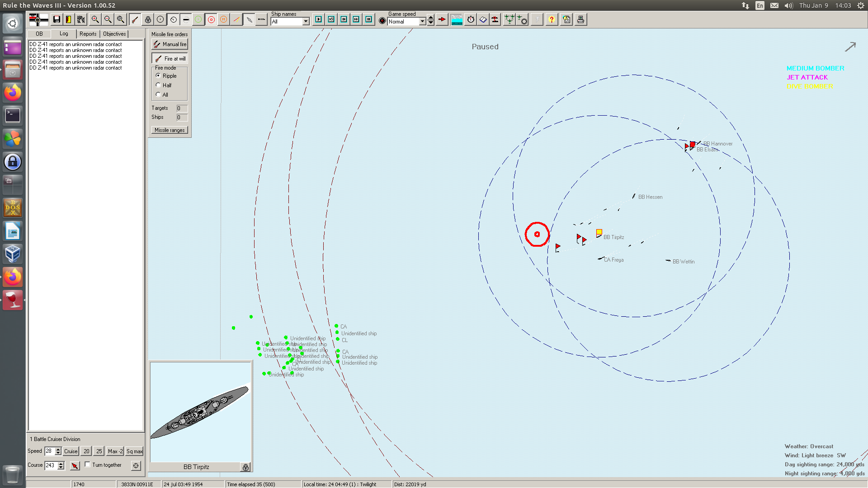
Task: Select the Ripple fire mode
Action: click(158, 75)
